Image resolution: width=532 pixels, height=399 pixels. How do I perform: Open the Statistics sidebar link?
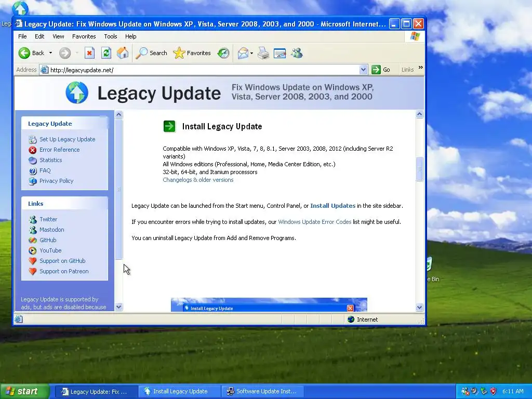point(50,160)
